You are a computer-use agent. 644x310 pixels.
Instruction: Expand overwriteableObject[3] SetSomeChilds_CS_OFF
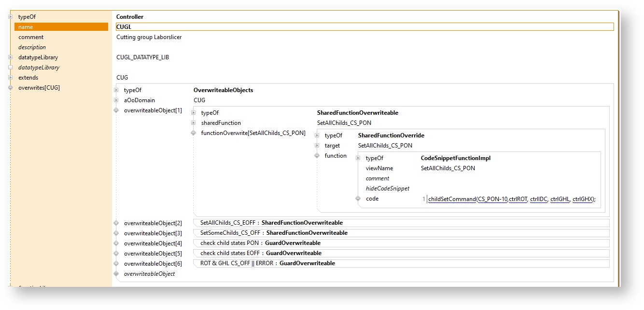tap(116, 233)
